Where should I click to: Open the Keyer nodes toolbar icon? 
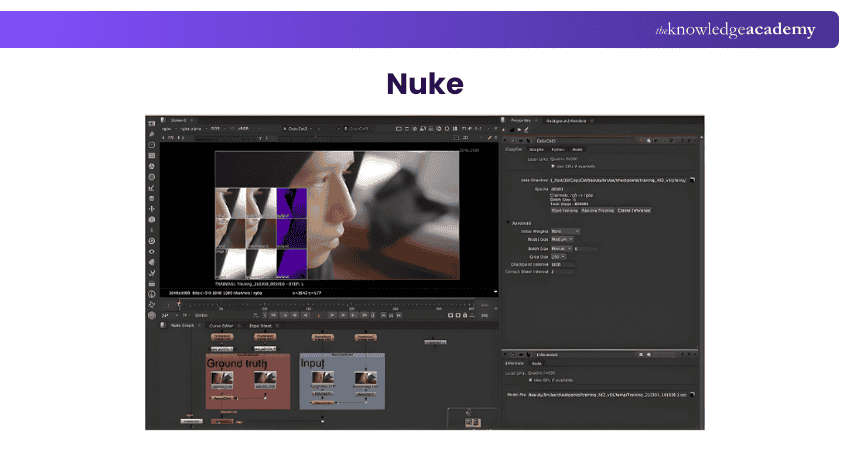(152, 188)
